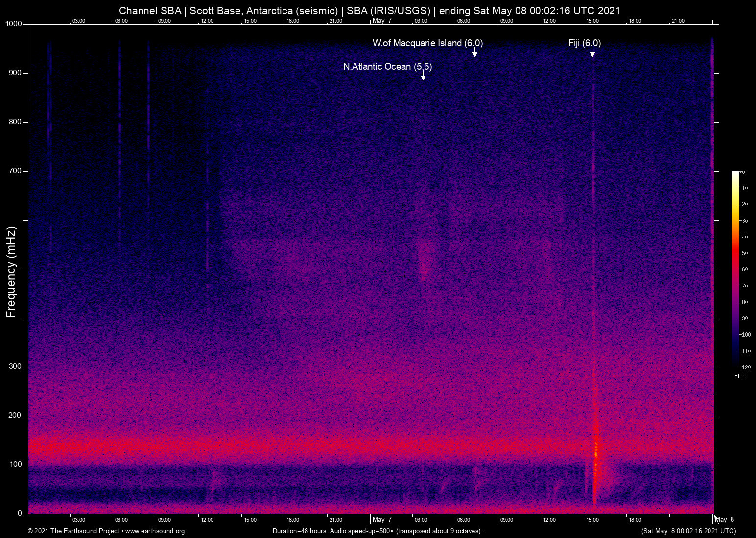Select the W.of Macquarie Island (6.0) label
The width and height of the screenshot is (756, 538).
pyautogui.click(x=427, y=43)
